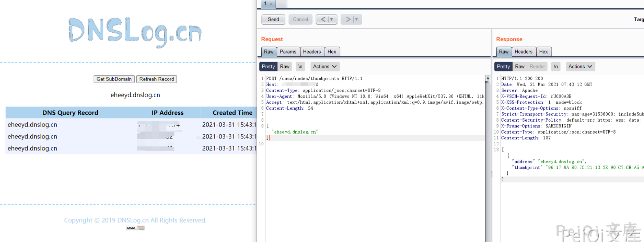
Task: Switch request view to Raw mode
Action: (285, 66)
